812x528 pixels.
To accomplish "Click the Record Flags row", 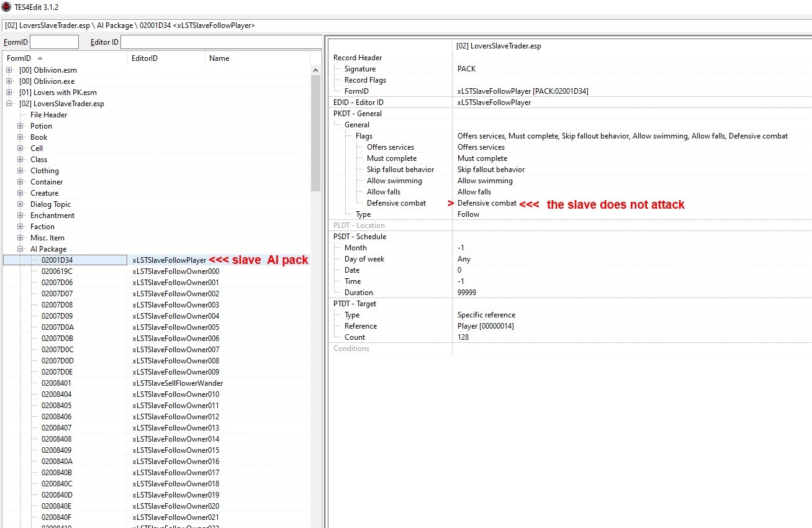I will point(570,80).
